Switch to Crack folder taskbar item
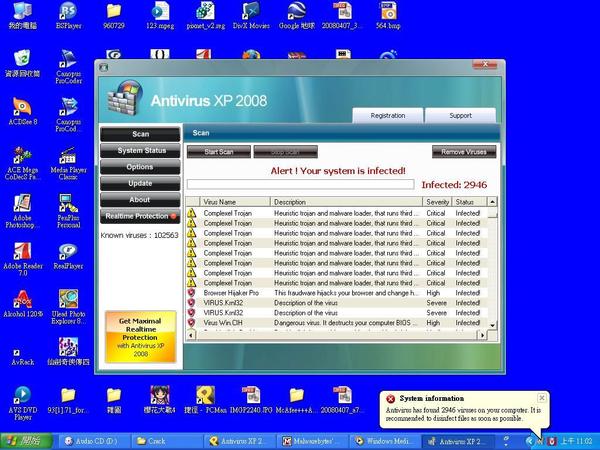Screen dimensions: 600x450 pyautogui.click(x=165, y=442)
